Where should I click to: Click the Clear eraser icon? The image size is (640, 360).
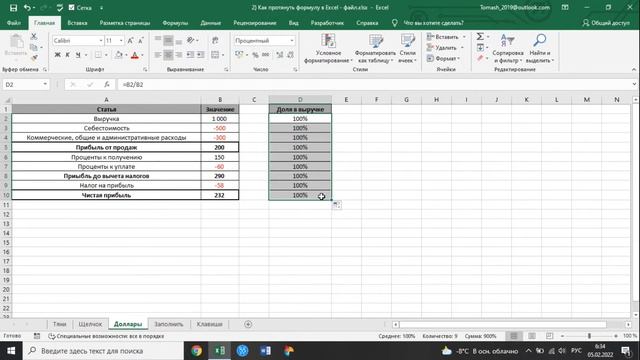[x=480, y=58]
